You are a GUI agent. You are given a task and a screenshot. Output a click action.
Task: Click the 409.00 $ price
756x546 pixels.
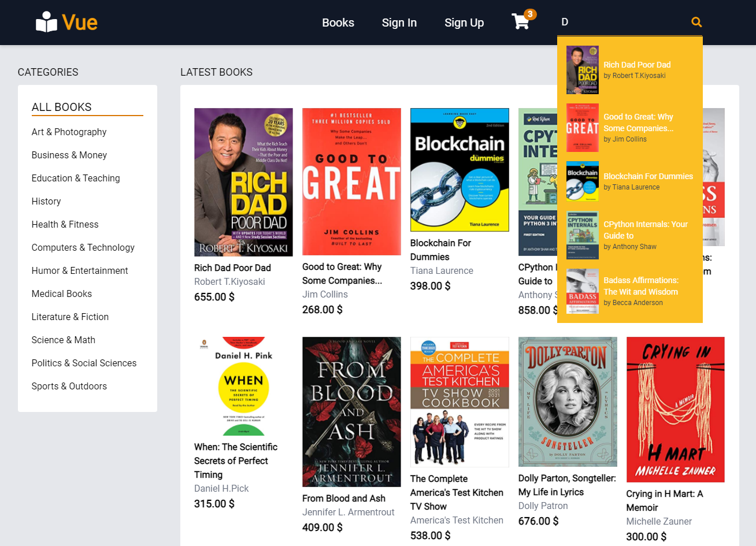[x=323, y=528]
